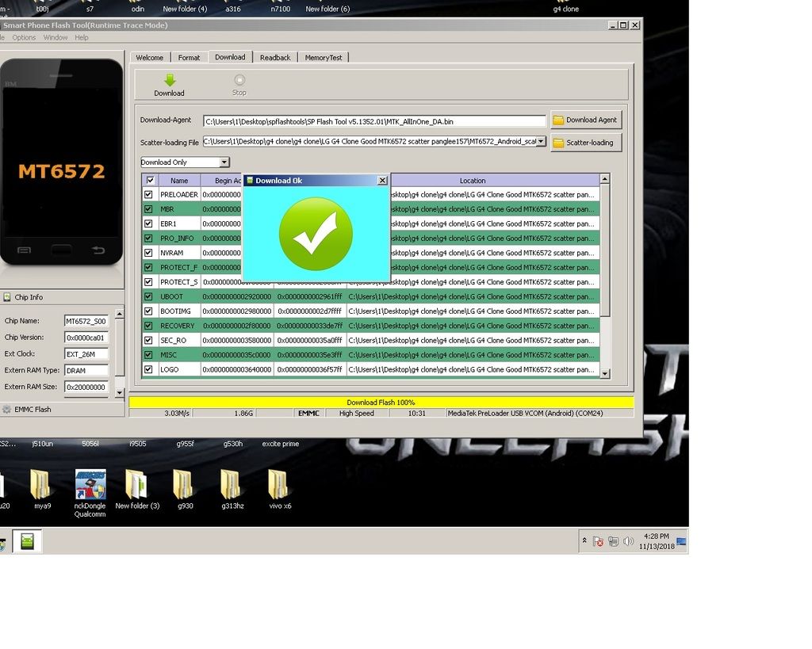Click the Download Agent browse button
This screenshot has height=649, width=812.
(586, 120)
